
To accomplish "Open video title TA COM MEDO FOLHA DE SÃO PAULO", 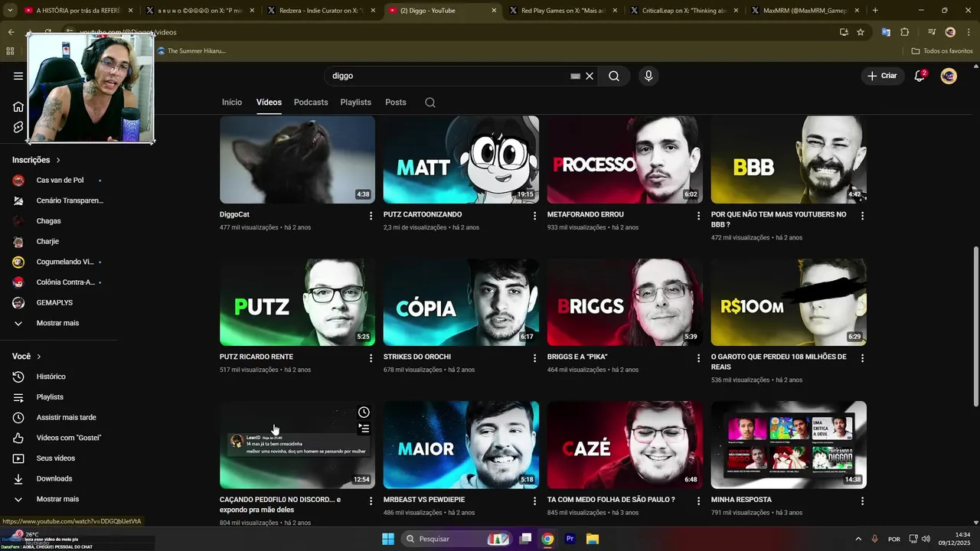I will pos(611,500).
